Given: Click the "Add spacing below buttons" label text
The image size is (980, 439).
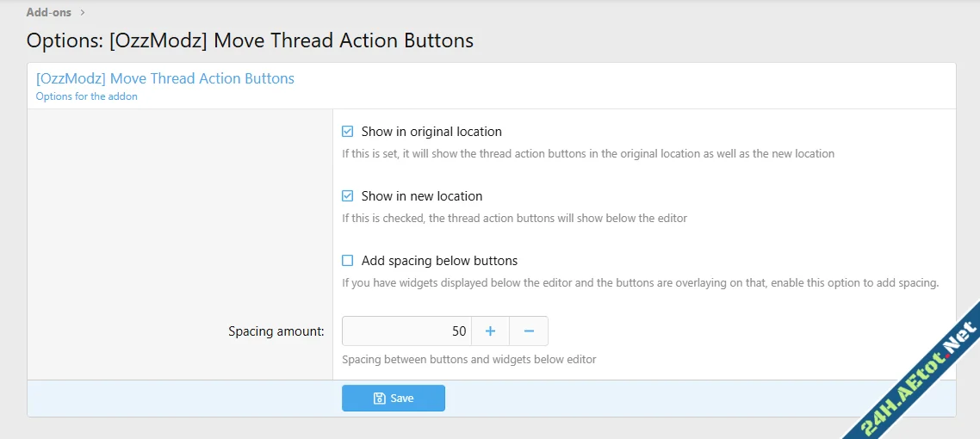Looking at the screenshot, I should (x=439, y=261).
